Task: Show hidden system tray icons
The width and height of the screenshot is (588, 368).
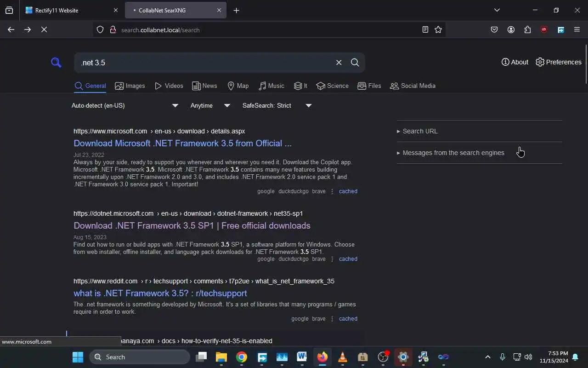Action: point(488,357)
